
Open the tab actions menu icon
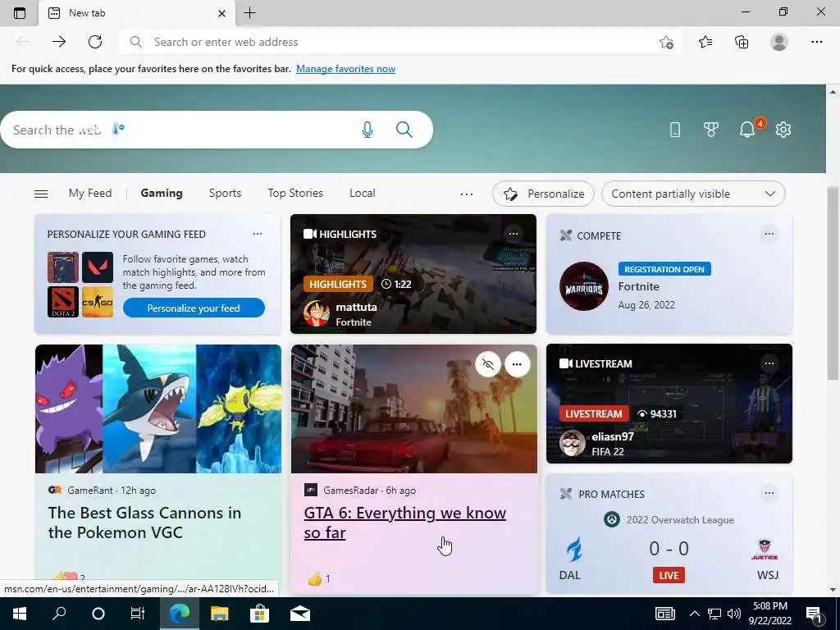coord(20,13)
